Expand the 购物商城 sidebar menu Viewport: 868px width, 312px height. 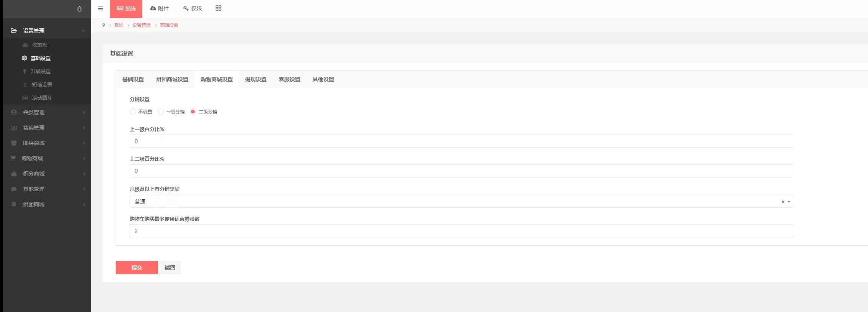(32, 158)
